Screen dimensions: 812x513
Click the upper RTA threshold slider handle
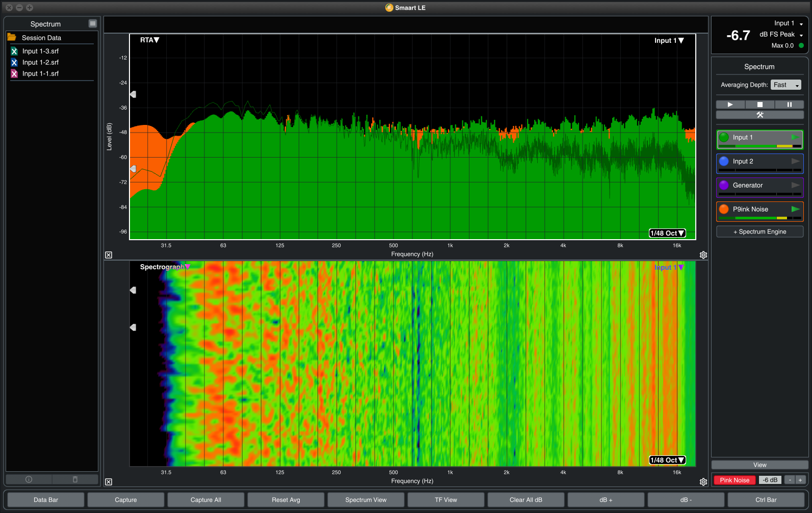(133, 94)
